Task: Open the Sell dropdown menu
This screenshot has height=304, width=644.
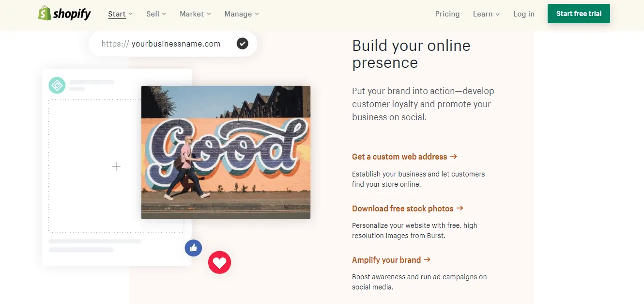Action: coord(156,14)
